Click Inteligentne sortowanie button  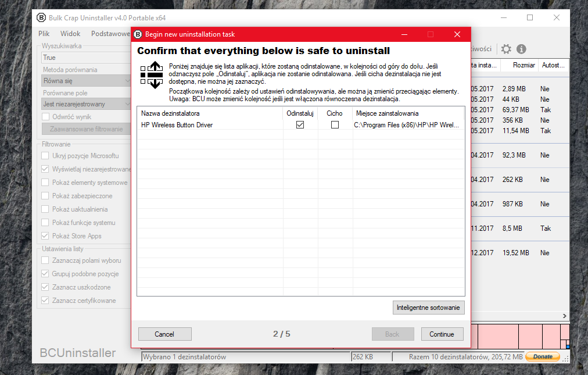point(428,308)
